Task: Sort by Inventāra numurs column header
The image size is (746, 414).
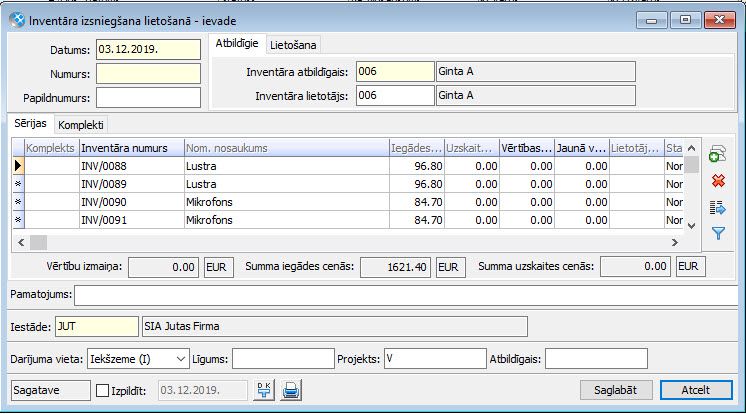Action: [x=130, y=148]
